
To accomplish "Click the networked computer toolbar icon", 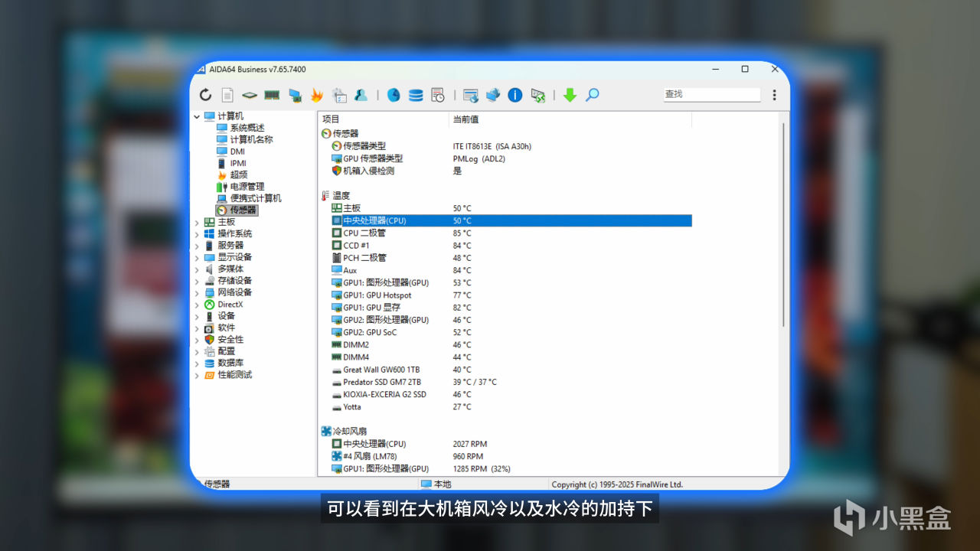I will coord(295,95).
